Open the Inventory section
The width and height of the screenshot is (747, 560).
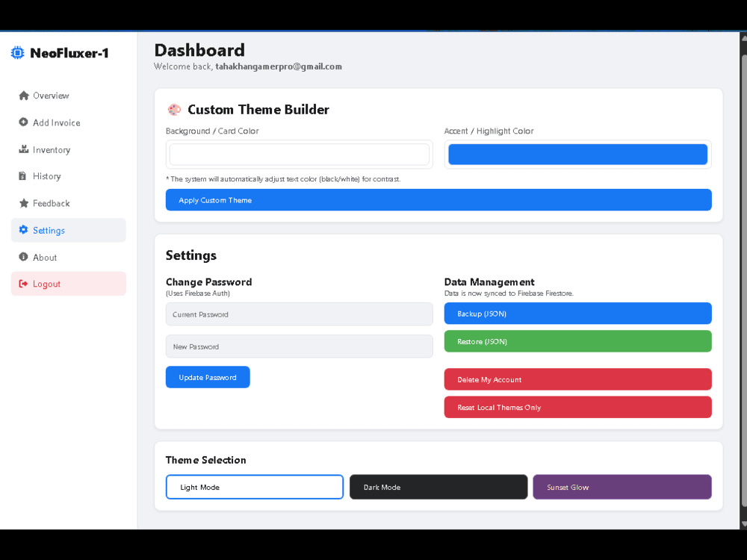coord(69,150)
